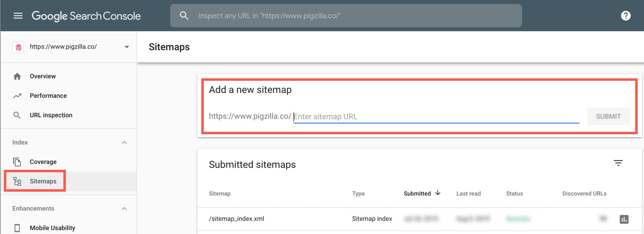
Task: Click the Google Search Console logo
Action: [x=86, y=16]
